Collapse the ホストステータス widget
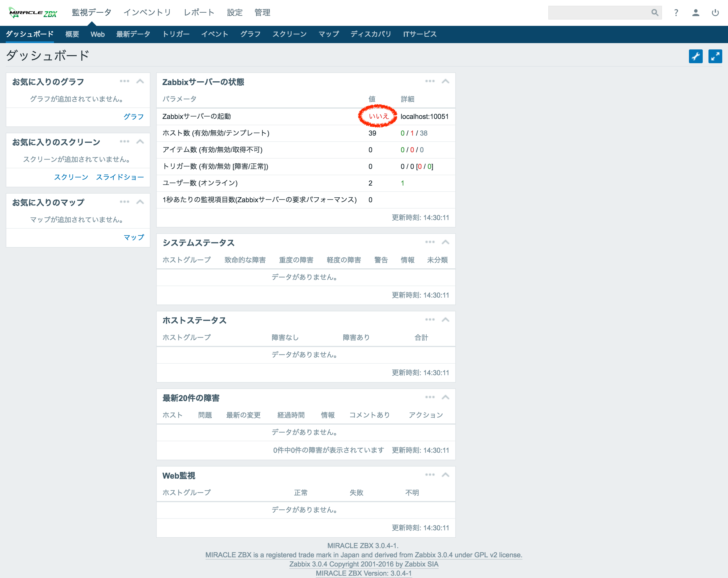The width and height of the screenshot is (728, 578). point(445,319)
